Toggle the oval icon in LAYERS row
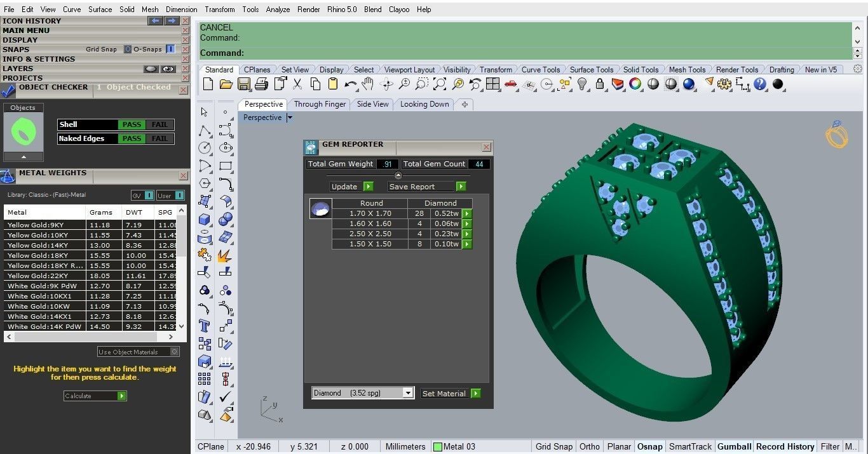Screen dimensions: 868x454 click(151, 69)
